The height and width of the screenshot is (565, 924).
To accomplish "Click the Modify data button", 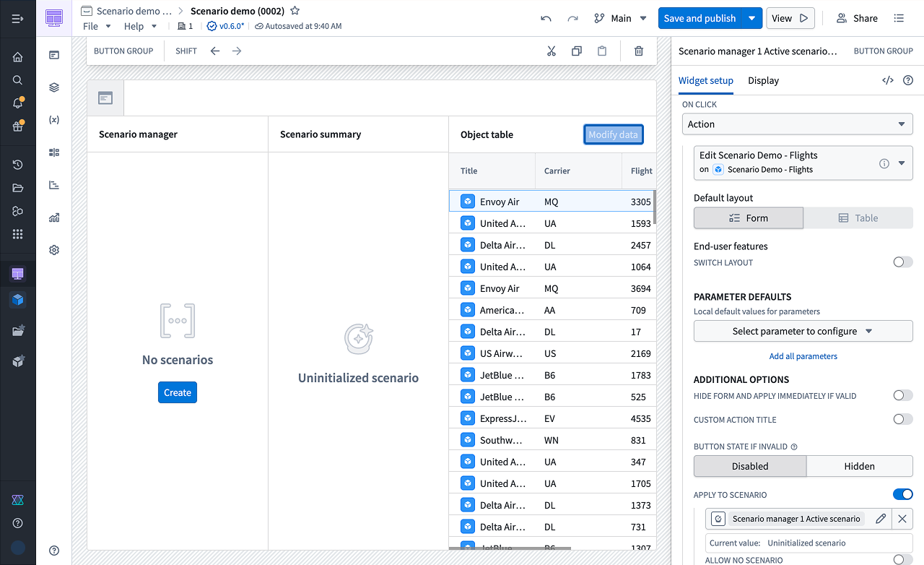I will click(613, 134).
